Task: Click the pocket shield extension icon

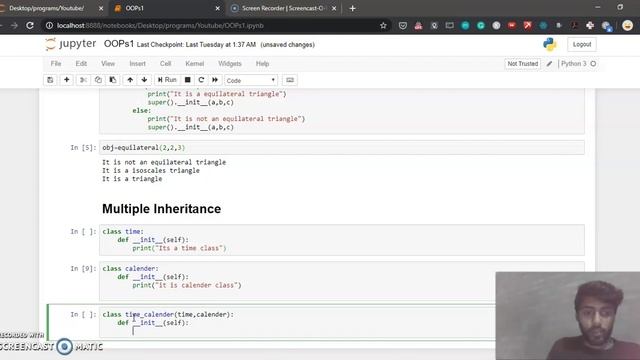Action: tap(403, 25)
